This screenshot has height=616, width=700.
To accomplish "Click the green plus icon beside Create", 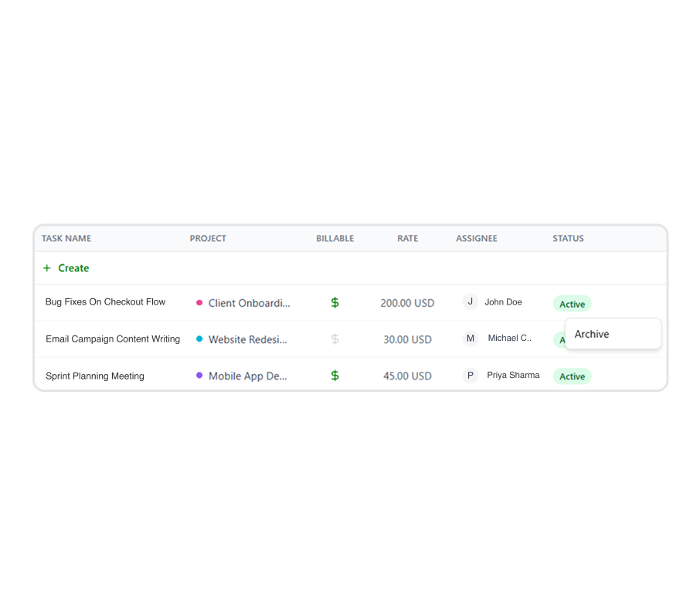I will tap(47, 268).
